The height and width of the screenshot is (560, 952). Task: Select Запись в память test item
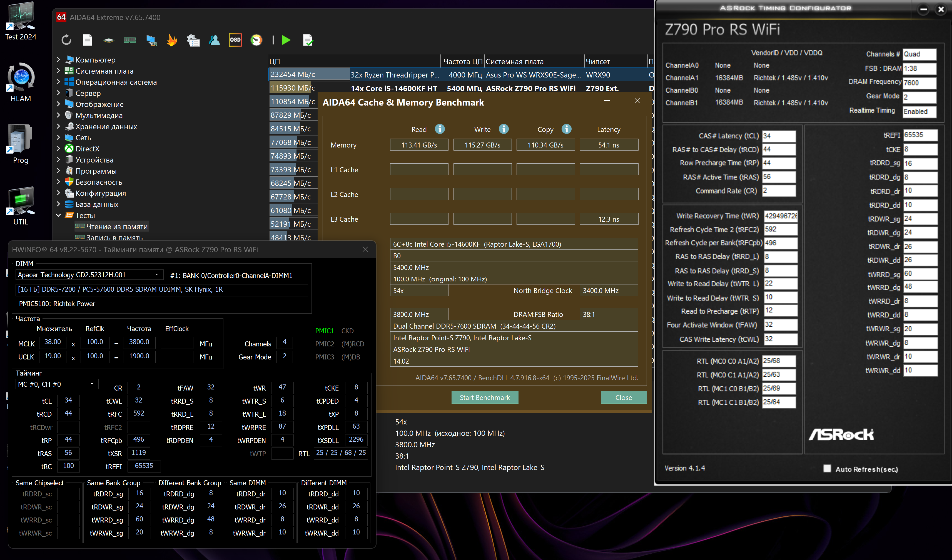(x=114, y=237)
